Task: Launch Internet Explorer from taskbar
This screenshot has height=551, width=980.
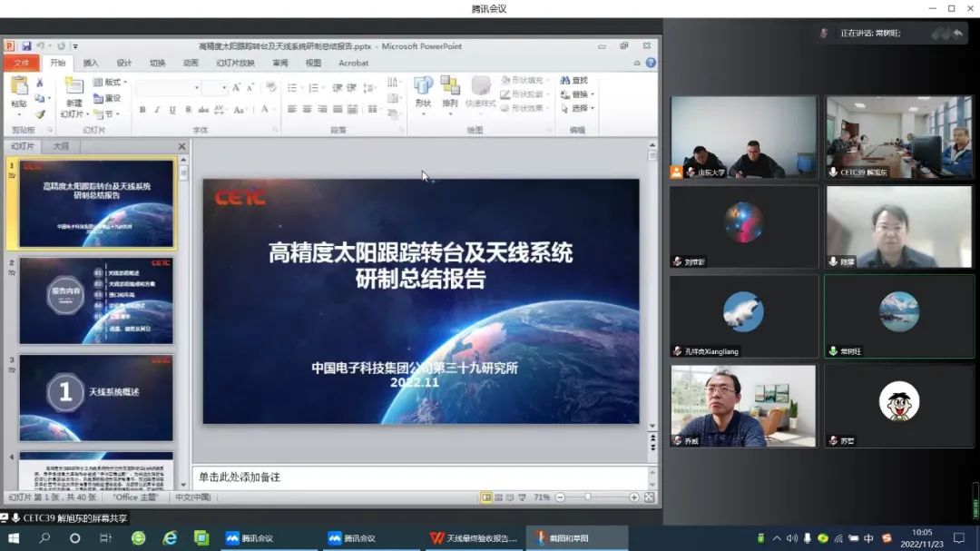Action: (170, 538)
